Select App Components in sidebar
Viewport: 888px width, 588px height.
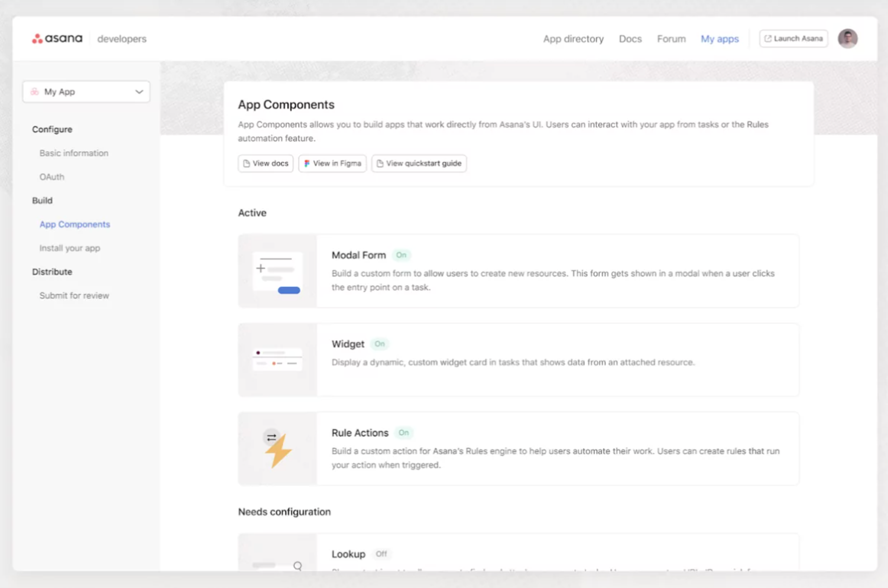(75, 224)
